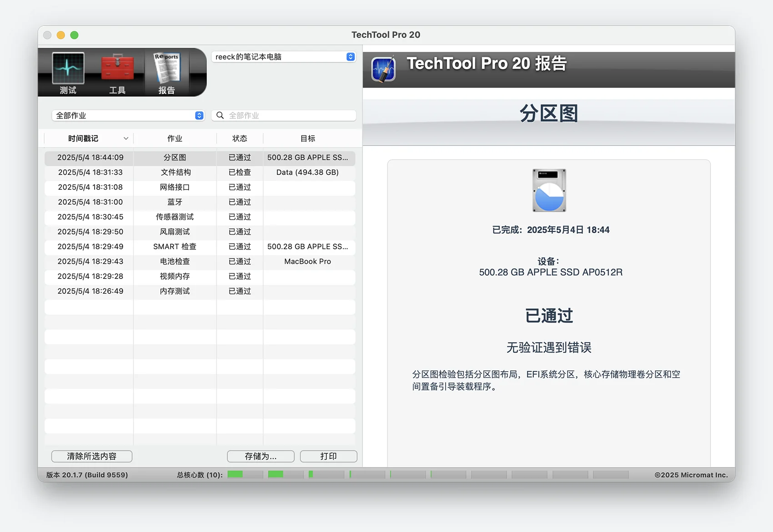Click the 分区图 report title
The width and height of the screenshot is (773, 532).
tap(549, 113)
